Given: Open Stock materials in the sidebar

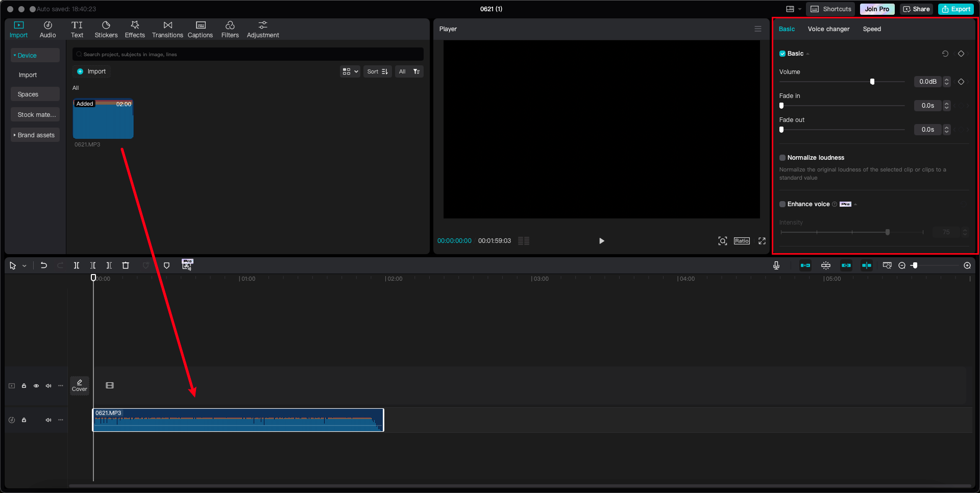Looking at the screenshot, I should 35,115.
